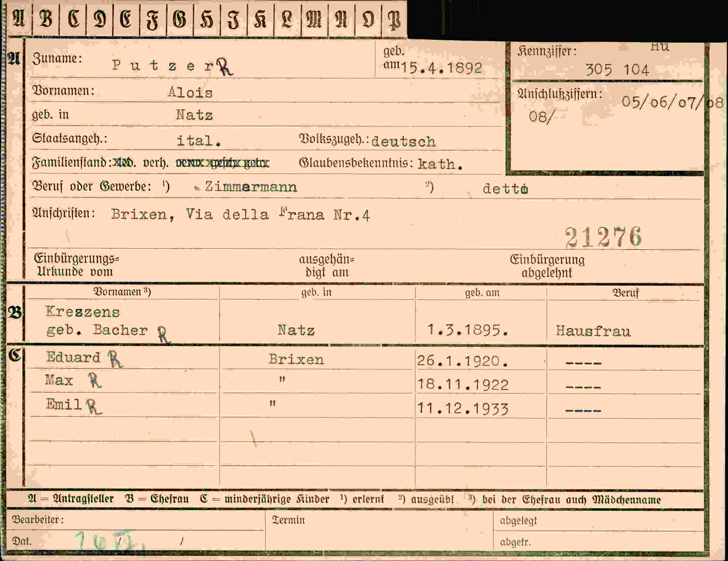Select the "verh." marital status text

pyautogui.click(x=155, y=163)
